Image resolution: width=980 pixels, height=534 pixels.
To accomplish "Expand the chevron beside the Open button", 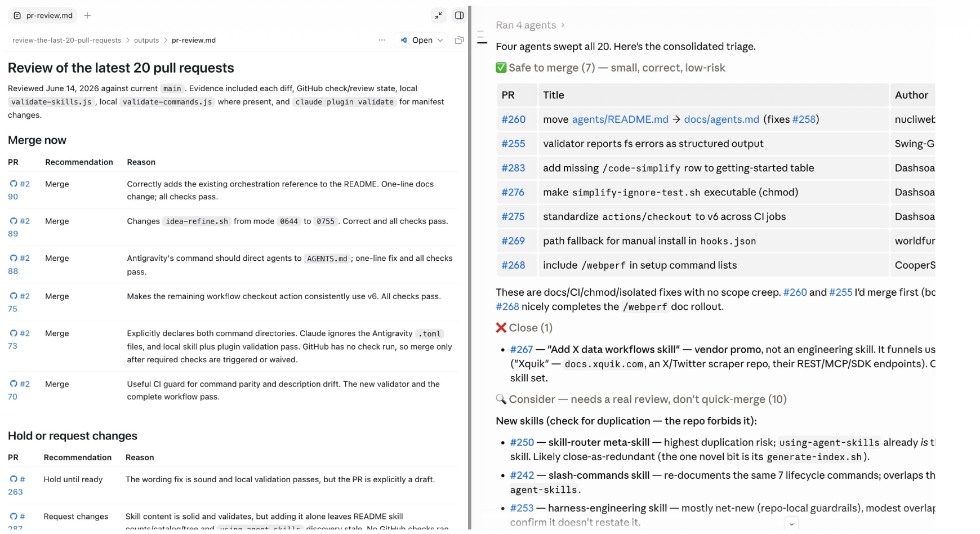I will tap(440, 40).
